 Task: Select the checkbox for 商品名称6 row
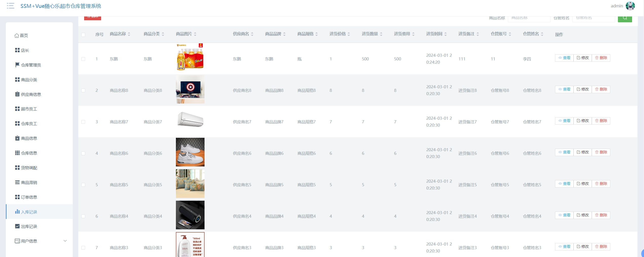point(83,153)
